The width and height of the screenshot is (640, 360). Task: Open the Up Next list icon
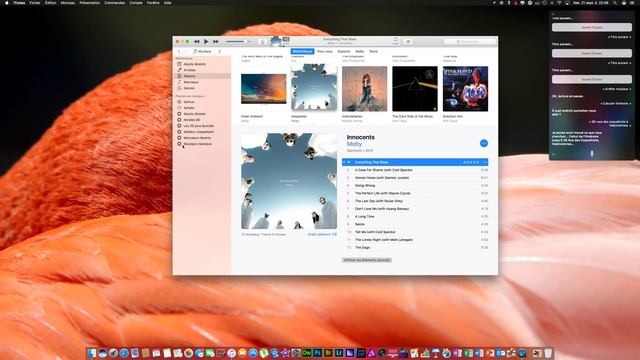tap(408, 42)
